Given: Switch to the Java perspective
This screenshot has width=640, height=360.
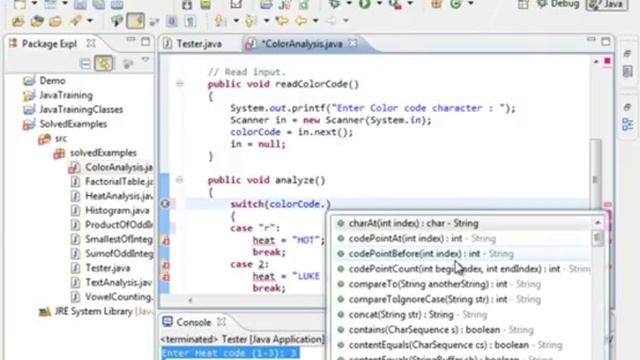Looking at the screenshot, I should click(x=607, y=4).
